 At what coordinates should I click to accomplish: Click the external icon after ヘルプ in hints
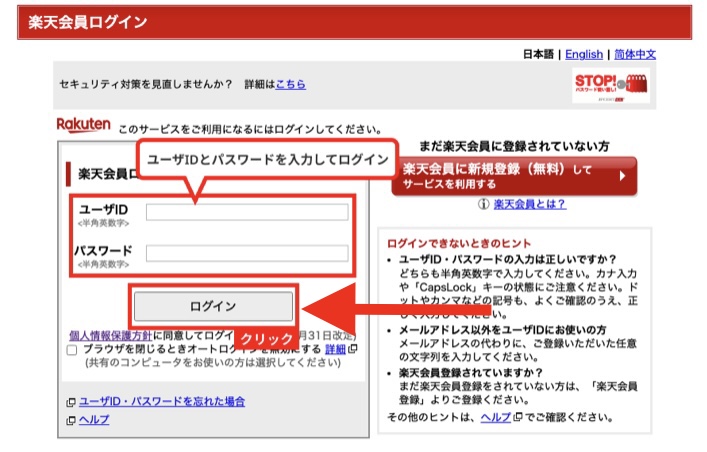point(518,417)
